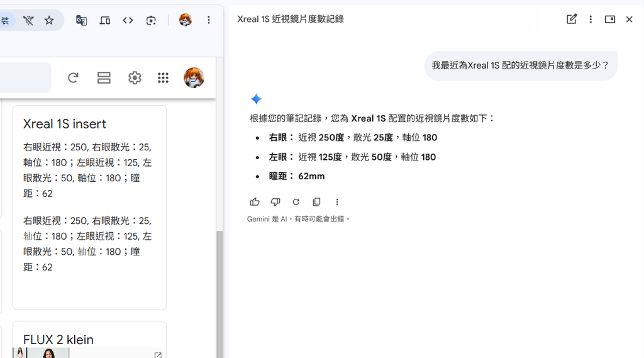Give the response a thumbs down
This screenshot has width=644, height=358.
tap(275, 202)
